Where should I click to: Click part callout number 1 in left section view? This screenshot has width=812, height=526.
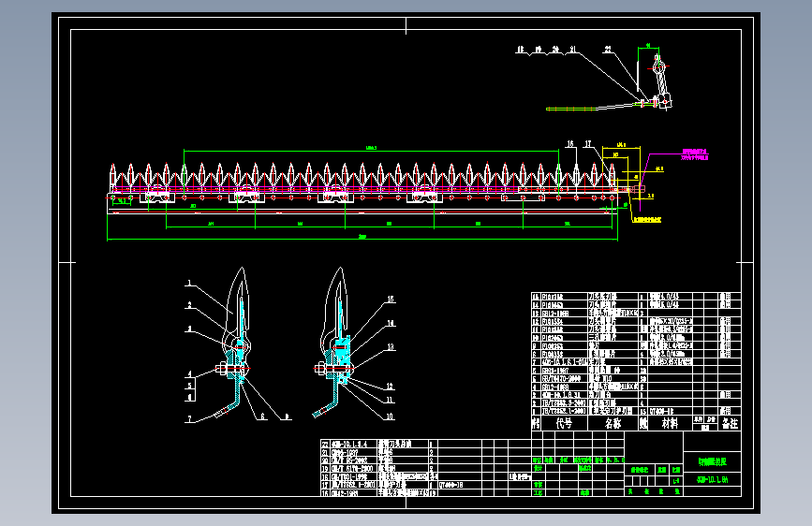pos(189,283)
